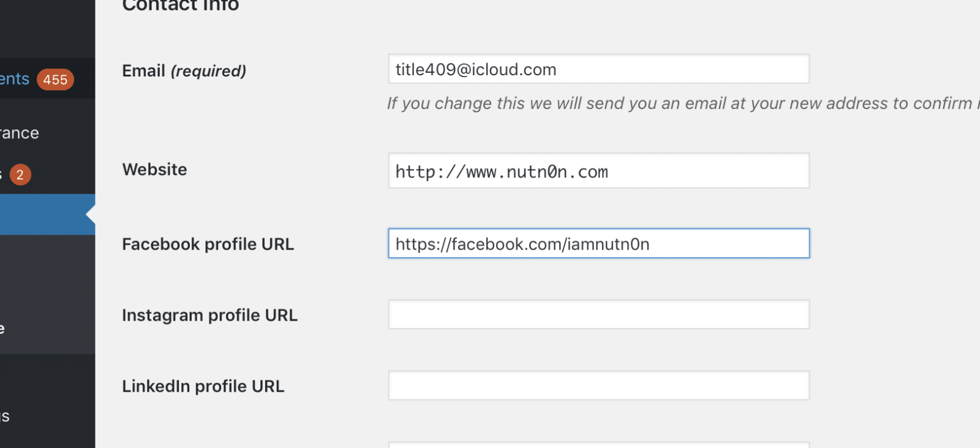Open the submenu entry ending in "e"
Viewport: 980px width, 448px height.
3,329
